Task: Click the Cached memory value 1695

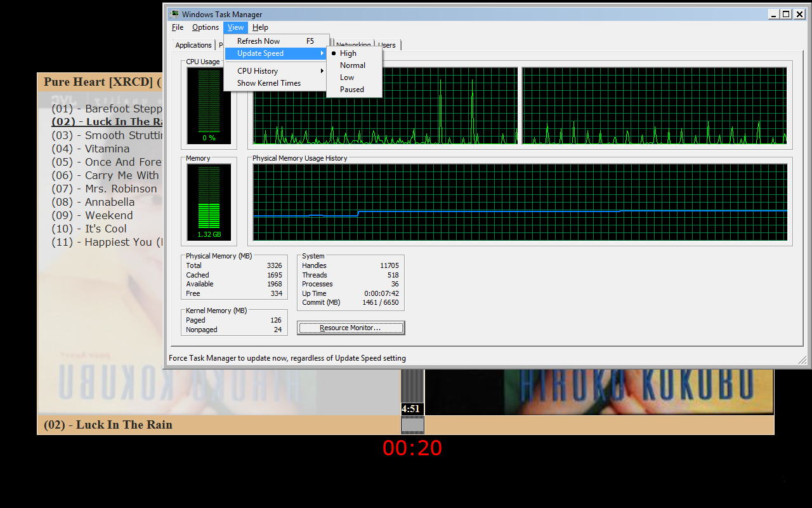Action: (x=275, y=275)
